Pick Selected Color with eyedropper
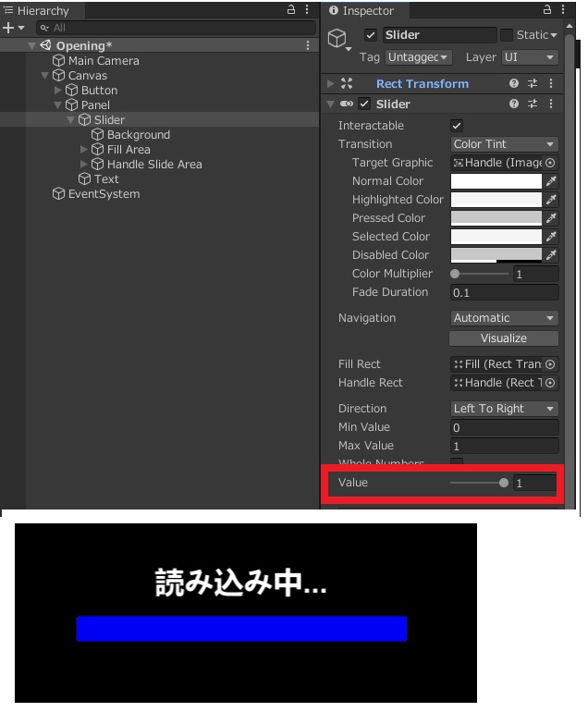This screenshot has width=588, height=712. point(551,237)
